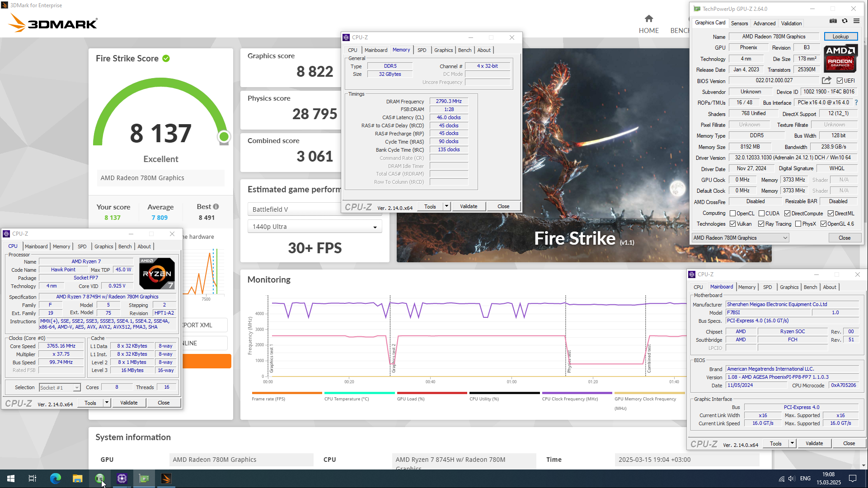Click the green check beside Fire Strike Score
Image resolution: width=868 pixels, height=488 pixels.
[x=166, y=58]
